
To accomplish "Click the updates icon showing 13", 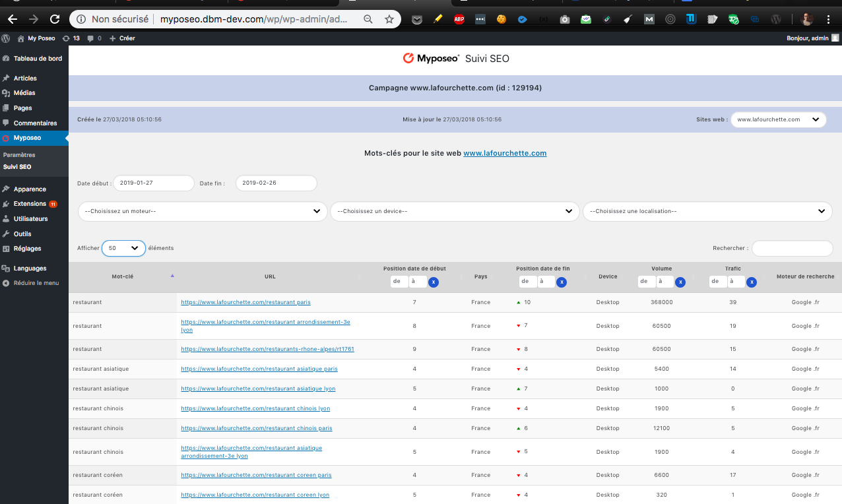I will 71,38.
